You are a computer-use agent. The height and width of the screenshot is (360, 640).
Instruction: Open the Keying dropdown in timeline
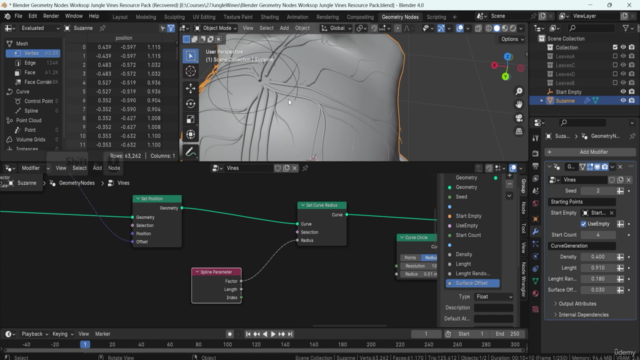click(62, 334)
